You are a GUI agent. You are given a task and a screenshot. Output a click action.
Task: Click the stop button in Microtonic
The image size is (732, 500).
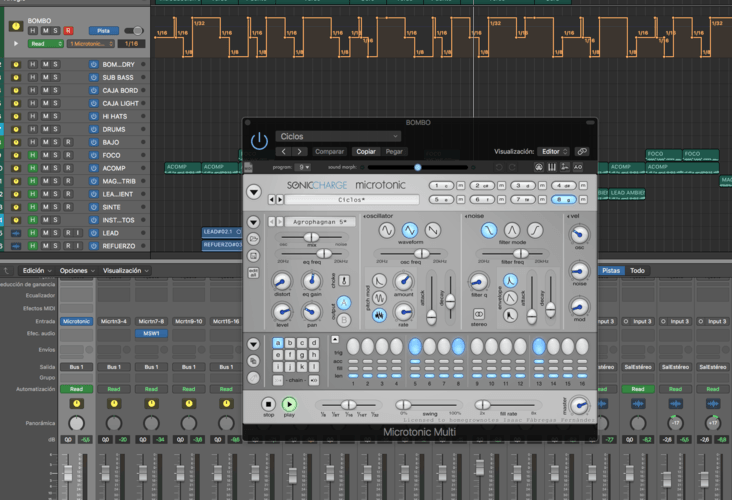pyautogui.click(x=268, y=404)
